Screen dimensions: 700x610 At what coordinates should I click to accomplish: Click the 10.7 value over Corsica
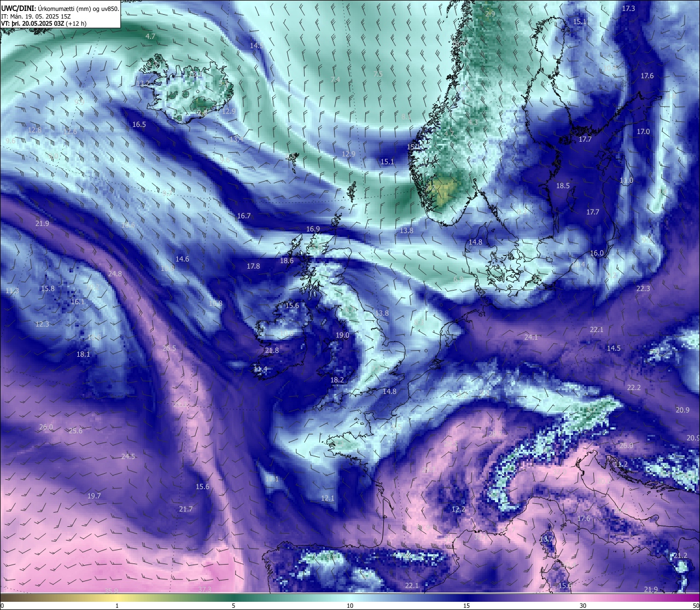click(546, 539)
